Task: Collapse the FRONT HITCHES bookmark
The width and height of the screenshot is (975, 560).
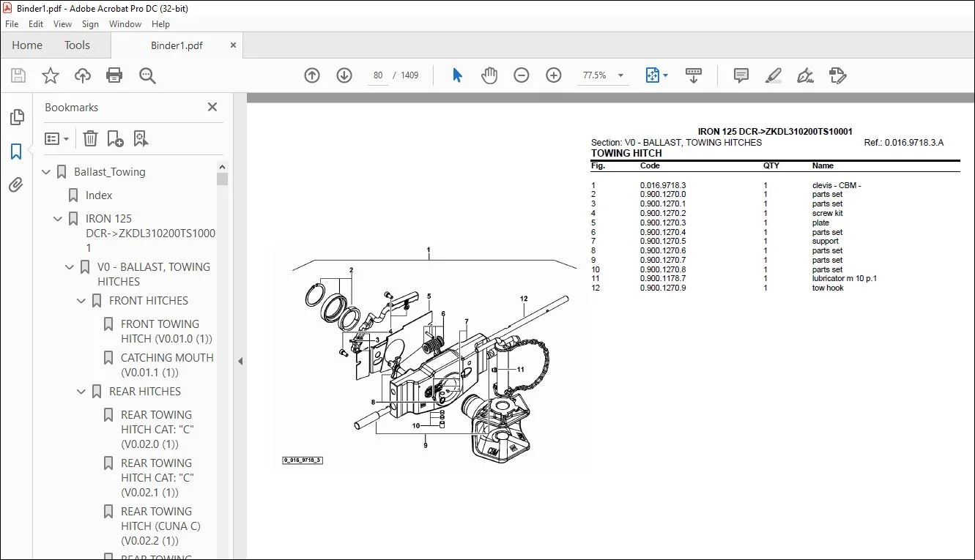Action: 82,301
